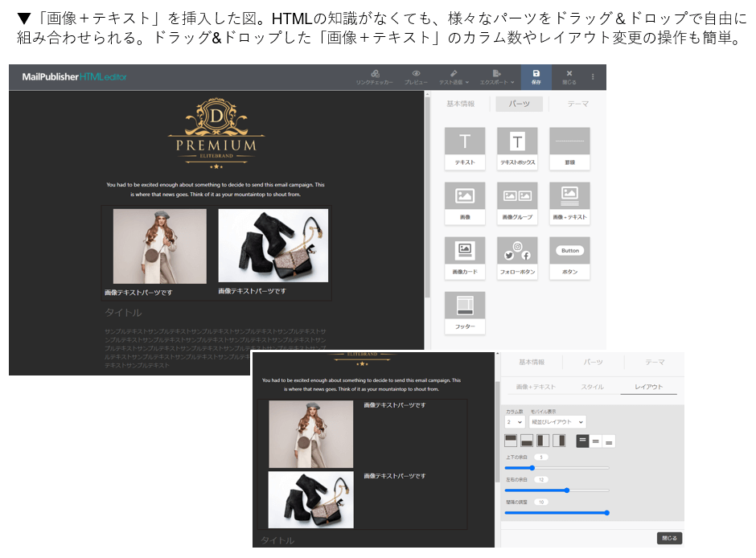Select the image-on-top layout option
Viewport: 756px width, 558px height.
click(x=511, y=441)
